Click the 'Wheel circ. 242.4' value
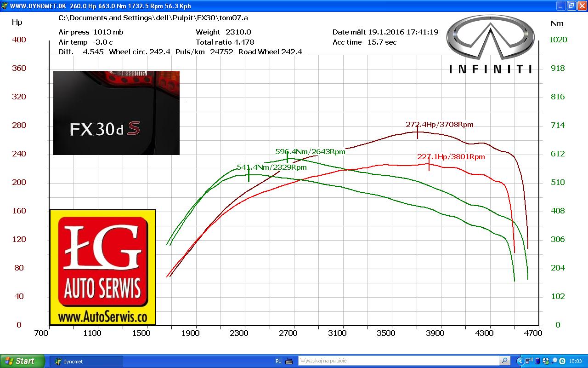This screenshot has height=368, width=588. tap(140, 52)
